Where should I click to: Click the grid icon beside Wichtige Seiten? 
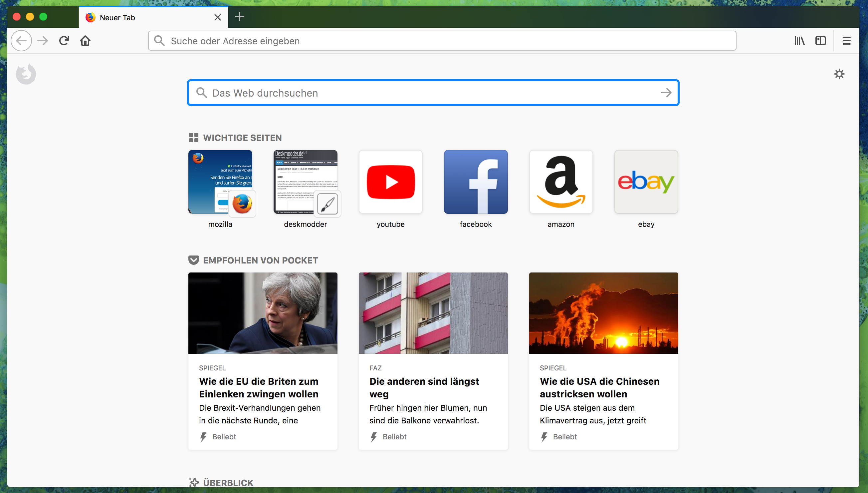193,138
